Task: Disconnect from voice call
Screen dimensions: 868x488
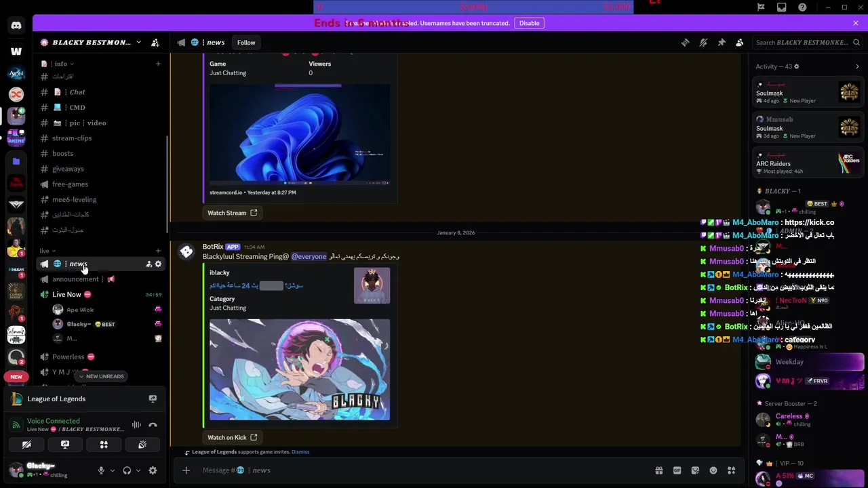Action: pos(153,425)
